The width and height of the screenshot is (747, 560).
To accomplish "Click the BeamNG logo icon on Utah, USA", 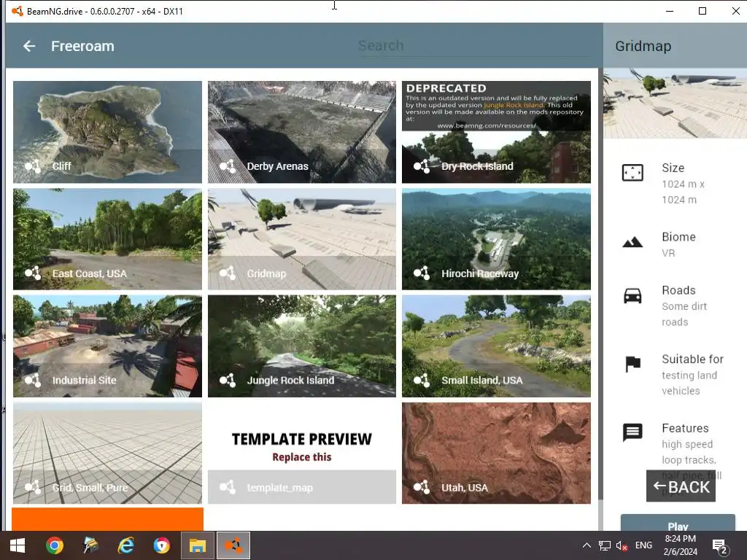I will click(422, 487).
